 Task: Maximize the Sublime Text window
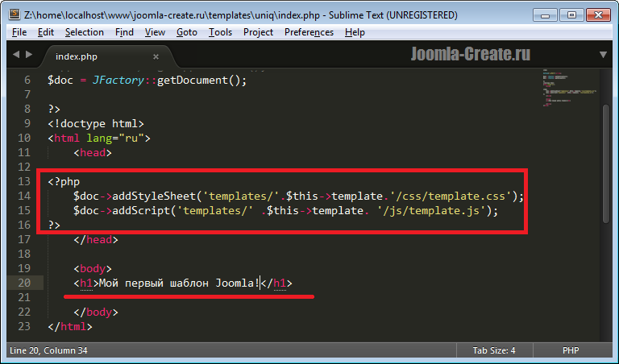pos(571,14)
